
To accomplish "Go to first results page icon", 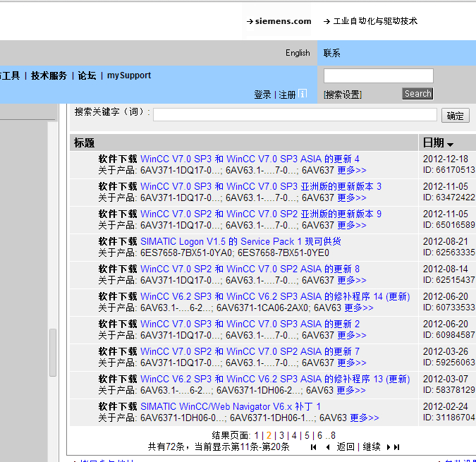I will [x=314, y=447].
